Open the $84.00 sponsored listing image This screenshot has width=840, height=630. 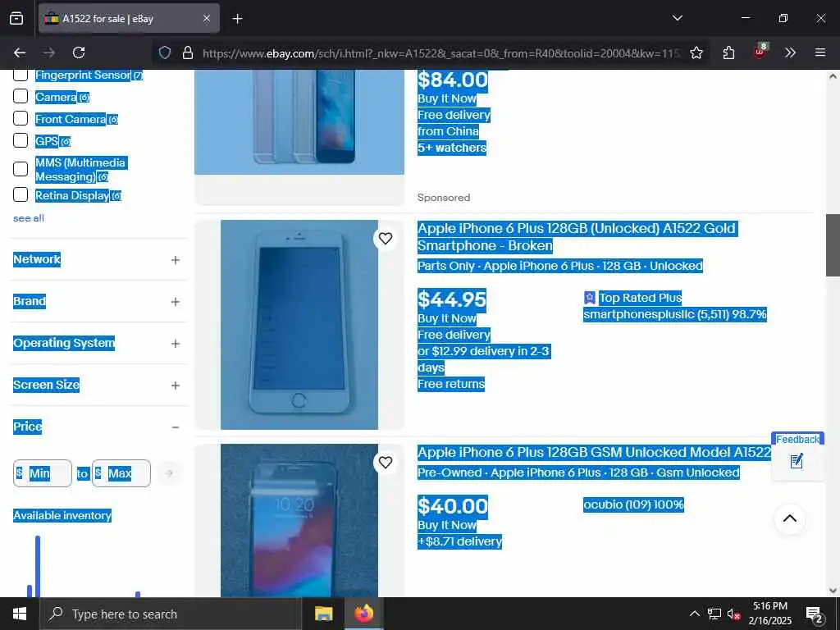coord(299,122)
